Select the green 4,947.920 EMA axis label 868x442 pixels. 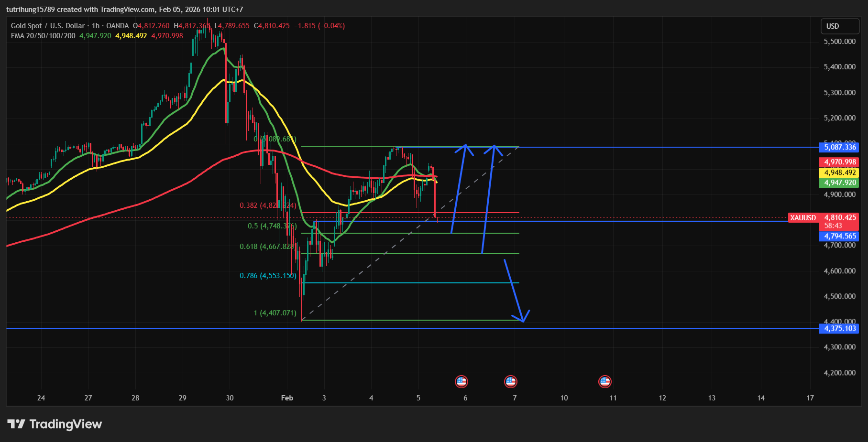click(x=839, y=183)
